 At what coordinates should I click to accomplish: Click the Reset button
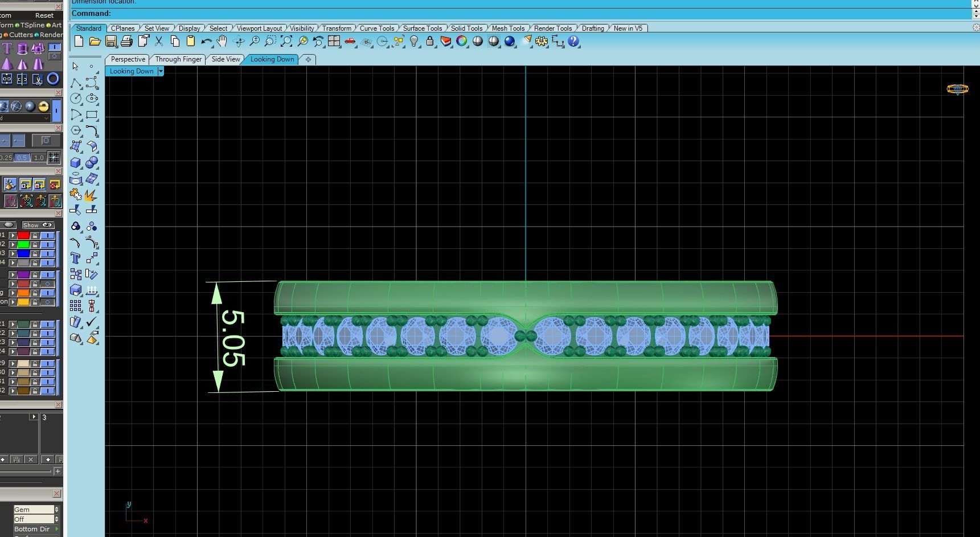coord(44,15)
